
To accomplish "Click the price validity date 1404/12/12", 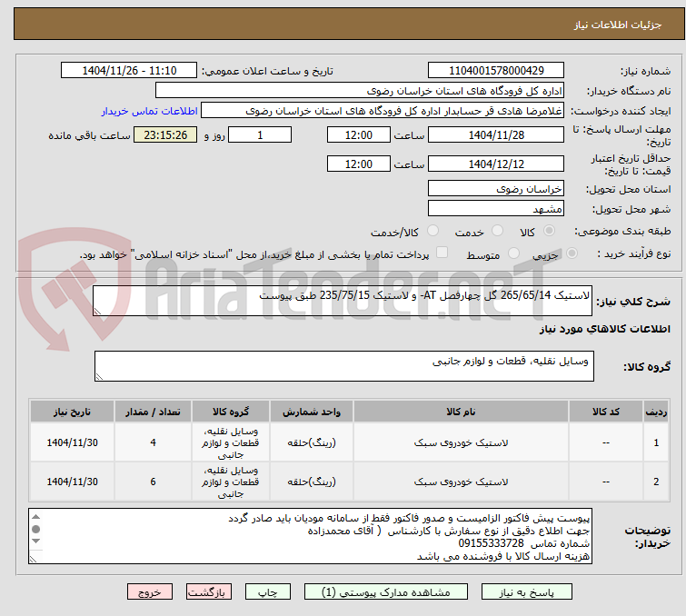I will pyautogui.click(x=496, y=164).
